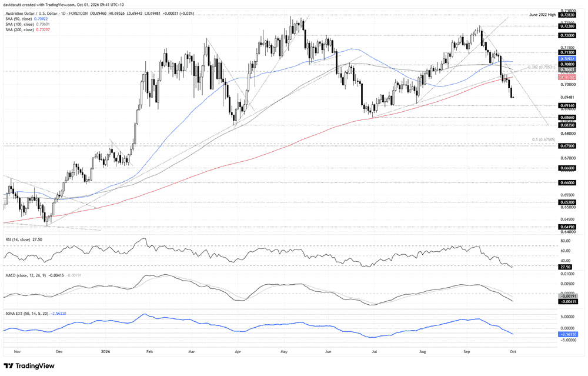Select the 0.72830 price level label
The image size is (588, 376).
pyautogui.click(x=567, y=15)
